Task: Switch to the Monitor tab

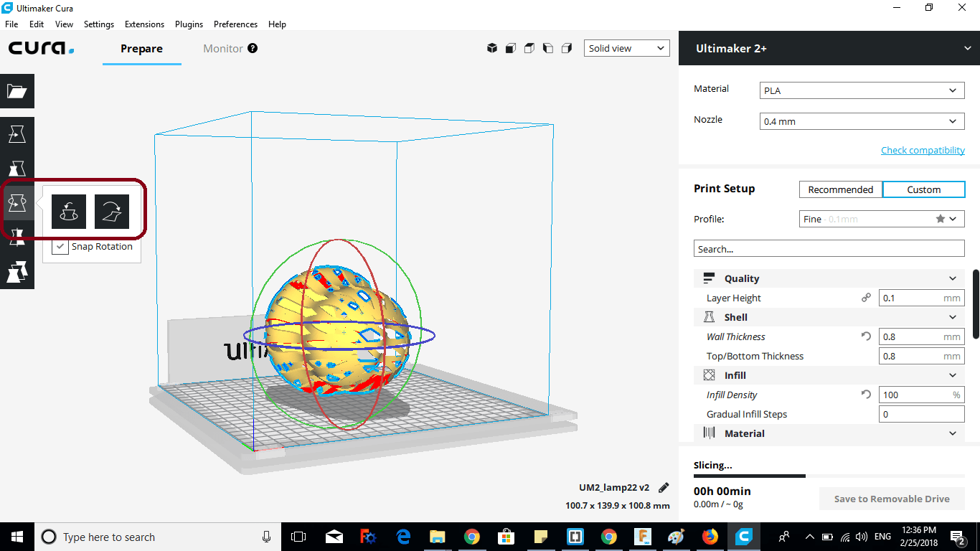Action: point(223,48)
